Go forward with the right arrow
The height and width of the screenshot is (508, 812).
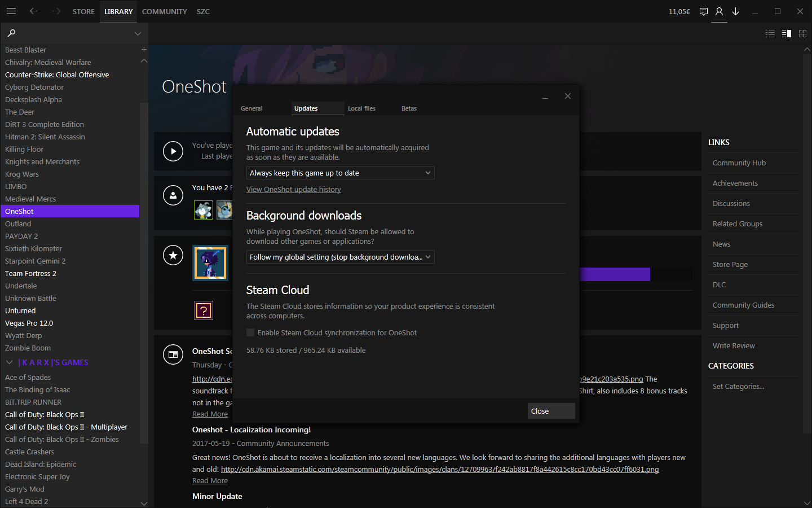[56, 11]
